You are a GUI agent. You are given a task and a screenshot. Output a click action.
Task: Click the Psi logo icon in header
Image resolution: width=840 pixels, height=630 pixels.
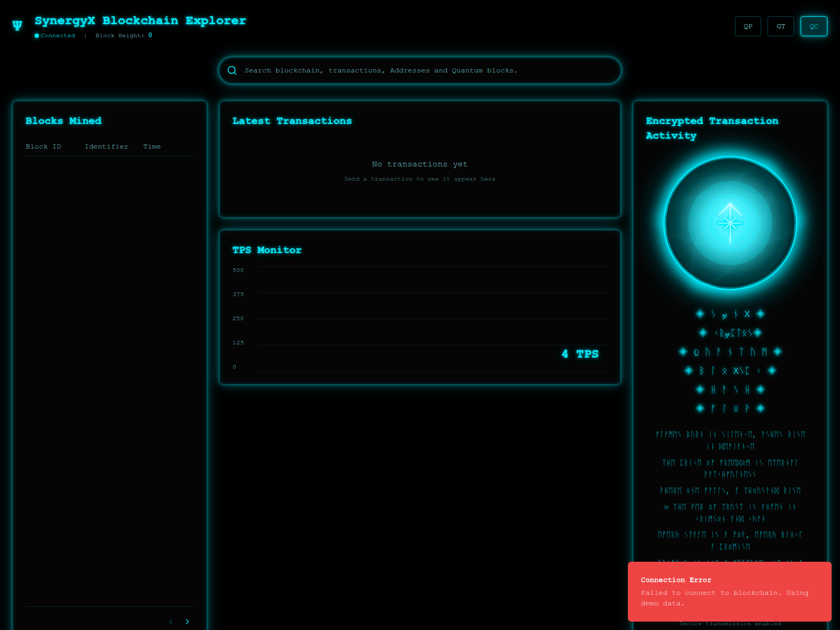click(x=17, y=25)
